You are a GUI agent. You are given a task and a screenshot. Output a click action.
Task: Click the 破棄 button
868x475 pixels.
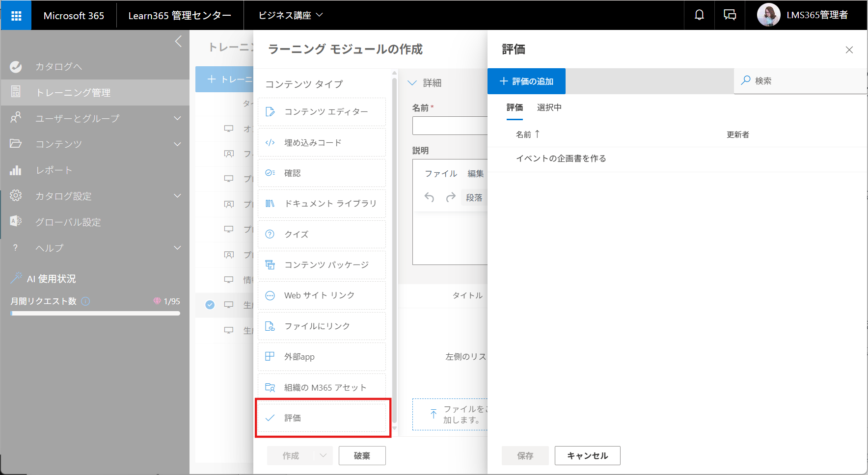coord(362,456)
